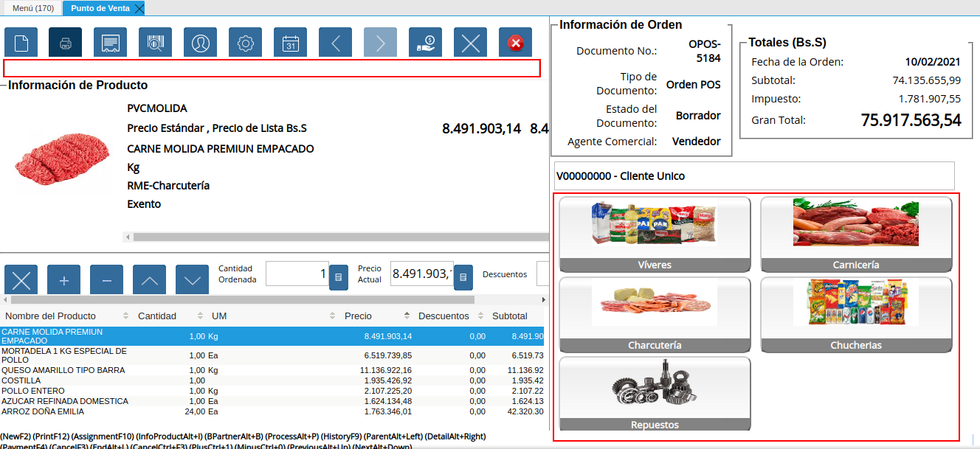
Task: Go back with the previous-record arrow
Action: [x=335, y=42]
